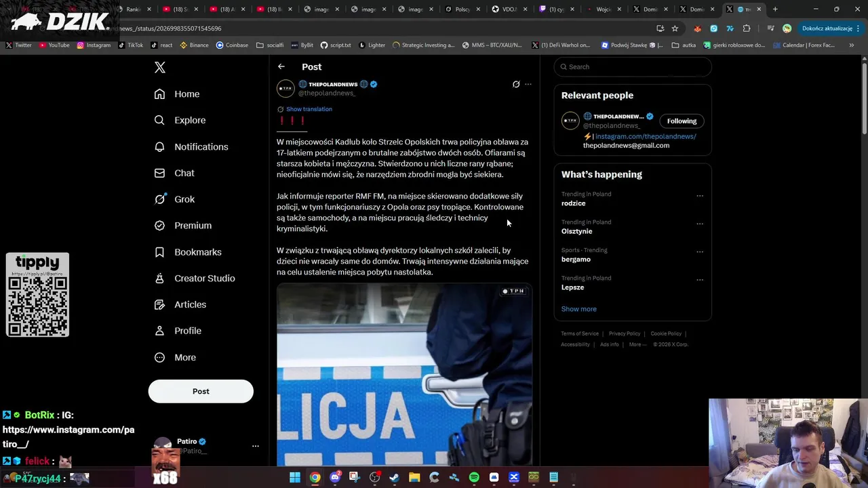Open the Binance bookmark
Image resolution: width=868 pixels, height=488 pixels.
pos(194,45)
